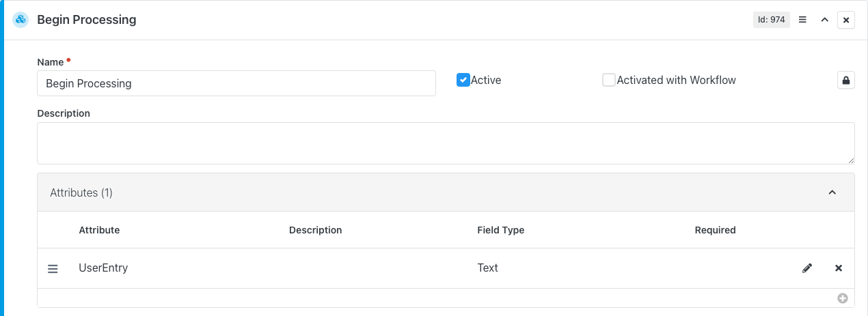Click the reorder handle for UserEntry
Screen dimensions: 868x316
[53, 269]
